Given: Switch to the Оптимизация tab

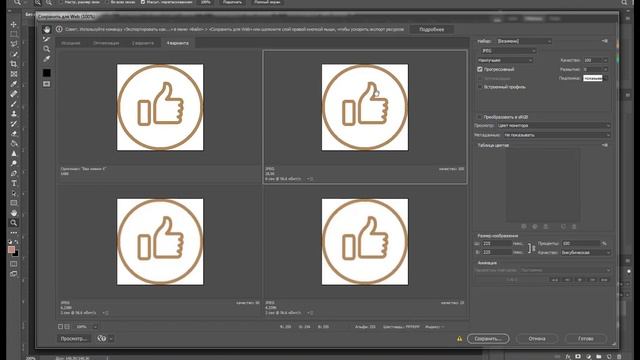Looking at the screenshot, I should (x=106, y=43).
